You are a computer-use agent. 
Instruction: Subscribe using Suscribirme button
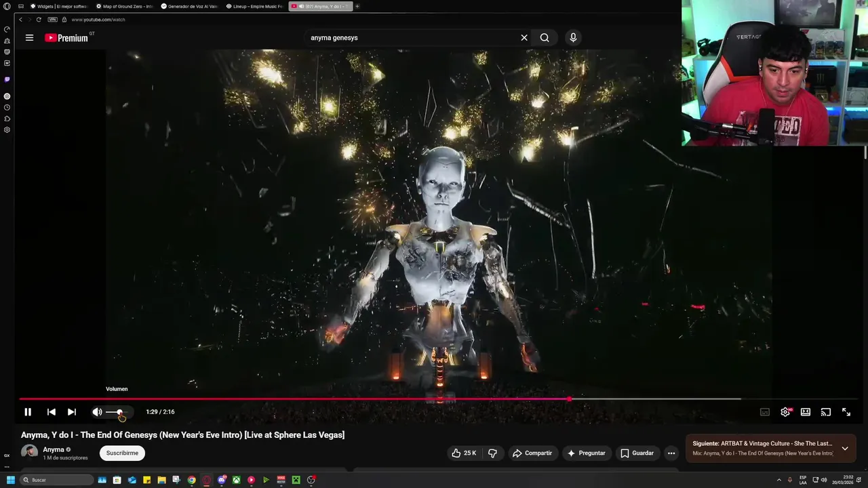click(x=122, y=453)
